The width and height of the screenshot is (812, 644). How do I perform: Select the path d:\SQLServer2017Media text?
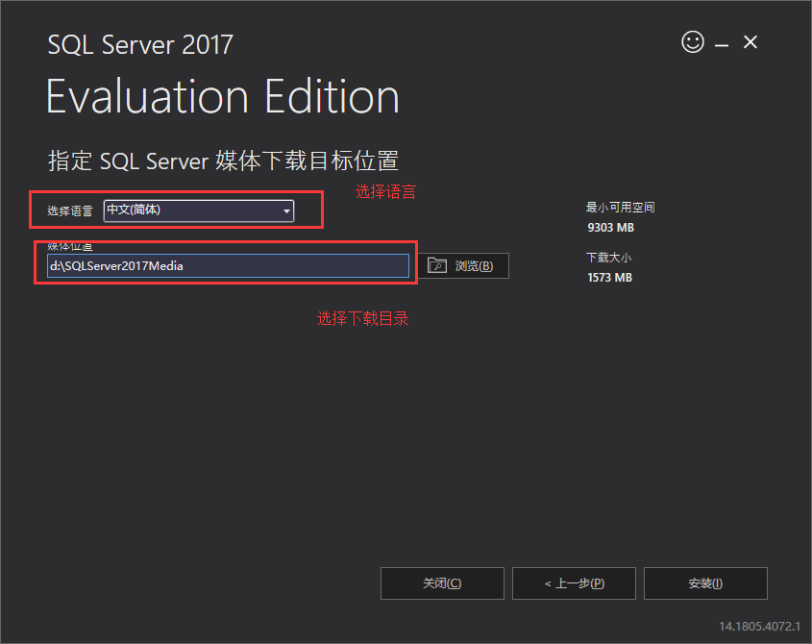coord(115,265)
